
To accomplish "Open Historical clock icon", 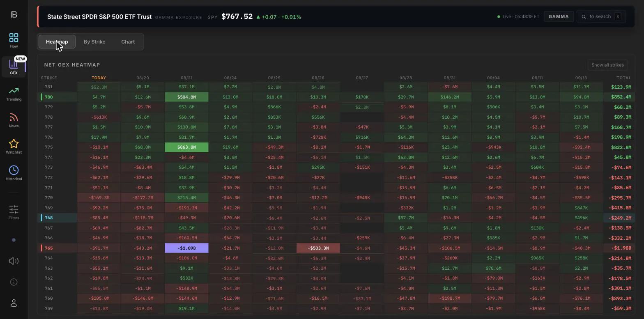I will coord(14,173).
